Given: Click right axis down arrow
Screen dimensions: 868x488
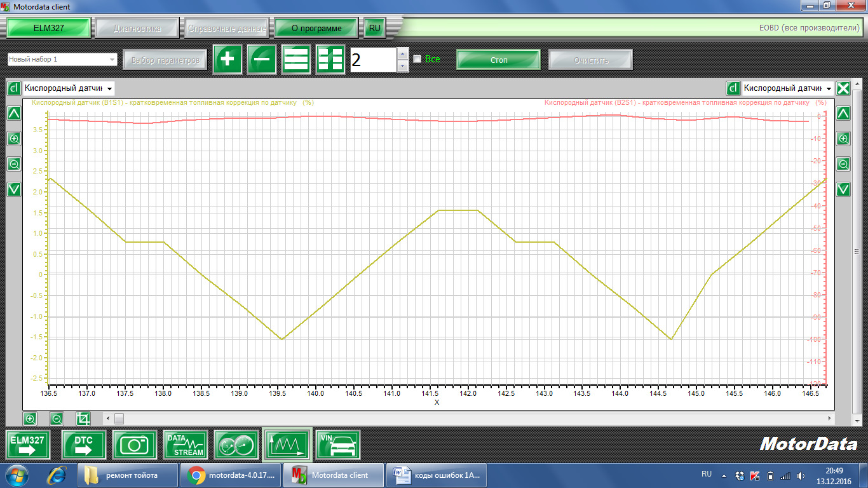Looking at the screenshot, I should (843, 189).
